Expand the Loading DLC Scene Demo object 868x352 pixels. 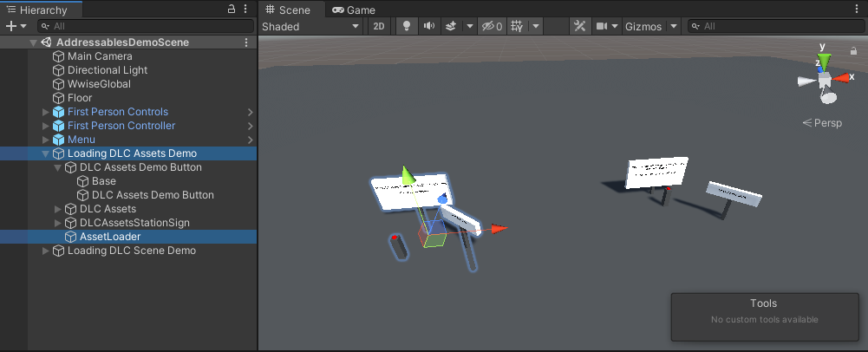(46, 251)
